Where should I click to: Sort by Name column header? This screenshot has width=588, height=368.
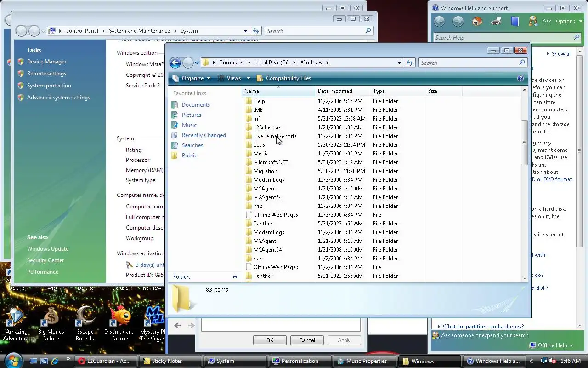278,91
